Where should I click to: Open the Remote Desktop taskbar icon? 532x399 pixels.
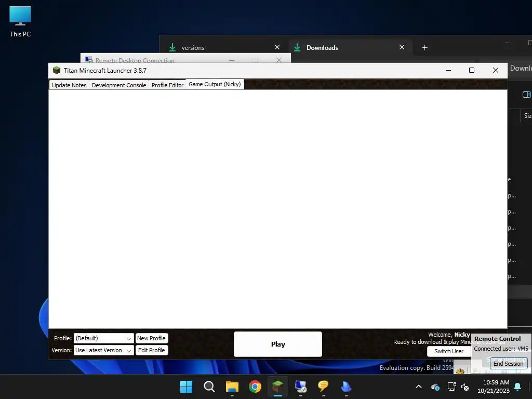[301, 387]
